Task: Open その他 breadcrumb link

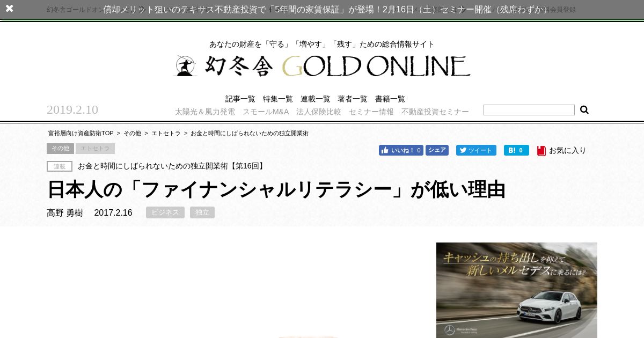Action: (x=132, y=133)
